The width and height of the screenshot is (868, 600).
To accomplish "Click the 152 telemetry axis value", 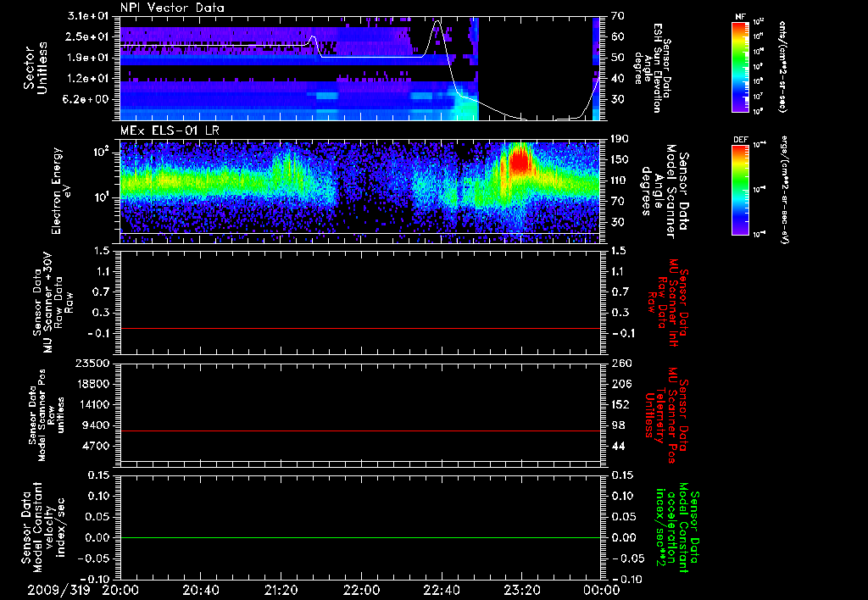I will 621,404.
